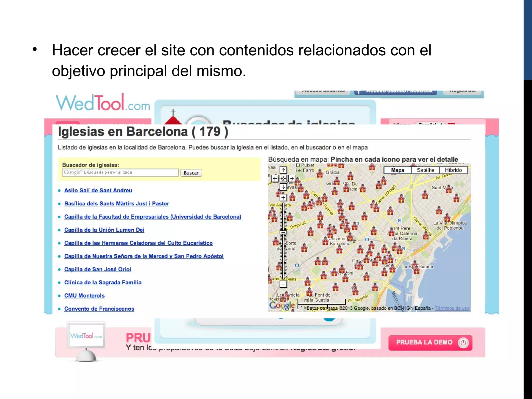Click the map pan left arrow

275,178
